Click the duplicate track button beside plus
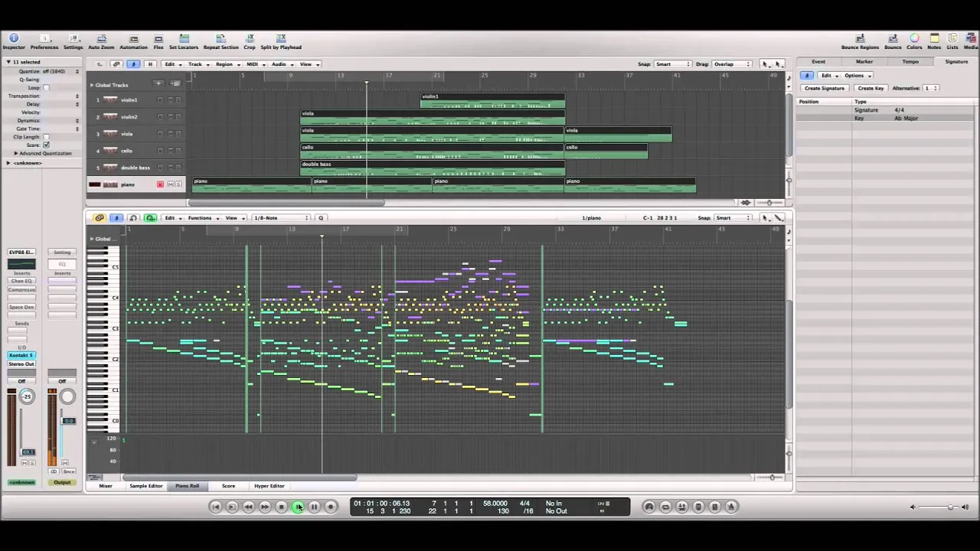Screen dimensions: 980x551 175,83
